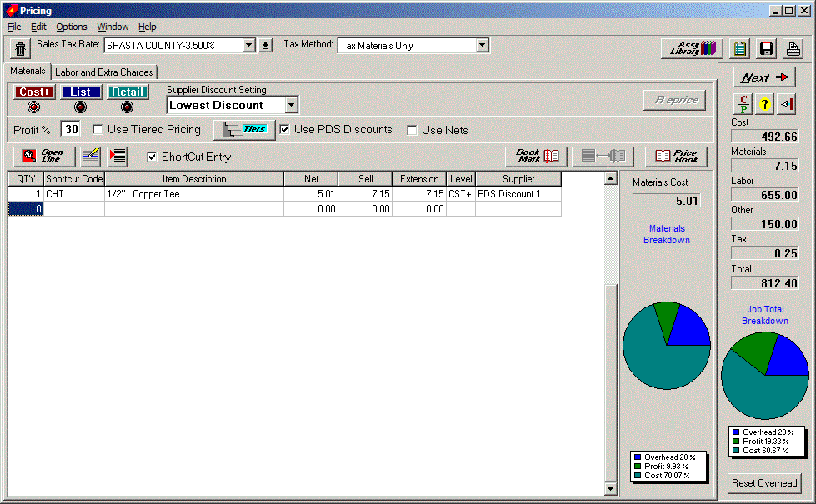Click the CHT shortcut code cell
816x504 pixels.
pos(74,194)
